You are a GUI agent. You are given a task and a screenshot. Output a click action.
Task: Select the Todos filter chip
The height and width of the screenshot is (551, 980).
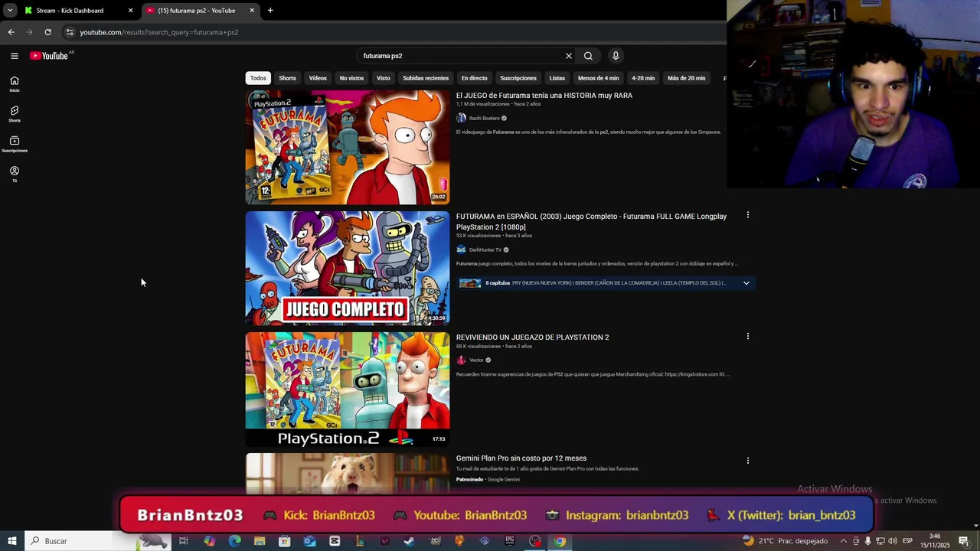pyautogui.click(x=258, y=78)
